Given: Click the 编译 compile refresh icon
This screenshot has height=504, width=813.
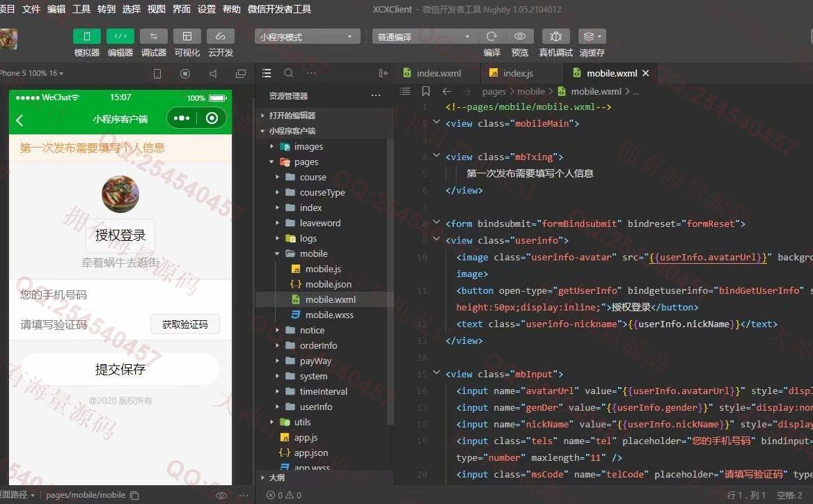Looking at the screenshot, I should [x=491, y=36].
